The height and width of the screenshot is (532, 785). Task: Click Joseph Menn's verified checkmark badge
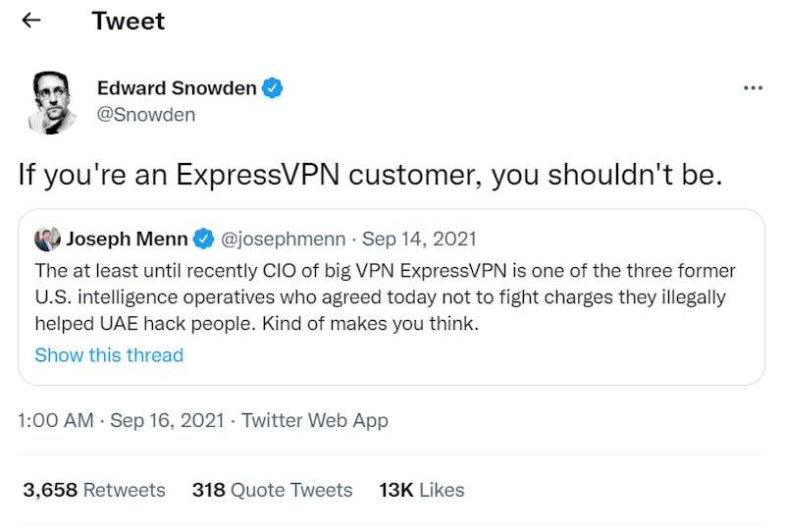coord(203,239)
